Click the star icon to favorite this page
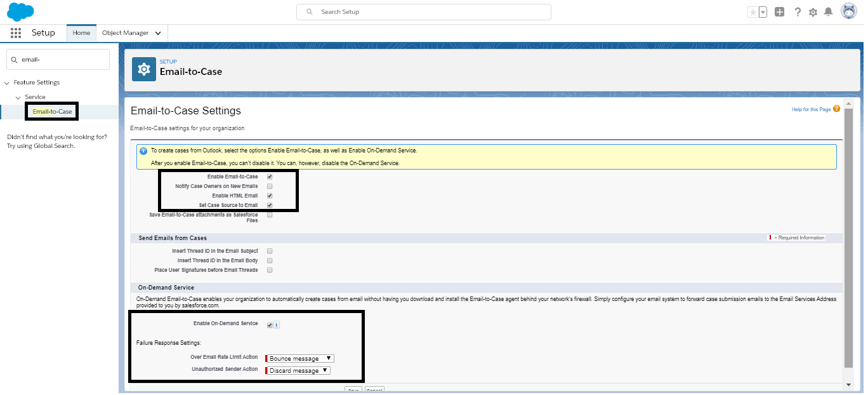Screen dimensions: 868x395 point(753,12)
